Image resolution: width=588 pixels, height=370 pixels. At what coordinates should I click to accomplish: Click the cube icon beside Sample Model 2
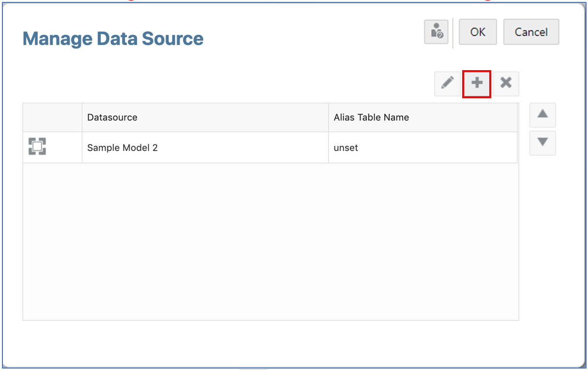[37, 147]
